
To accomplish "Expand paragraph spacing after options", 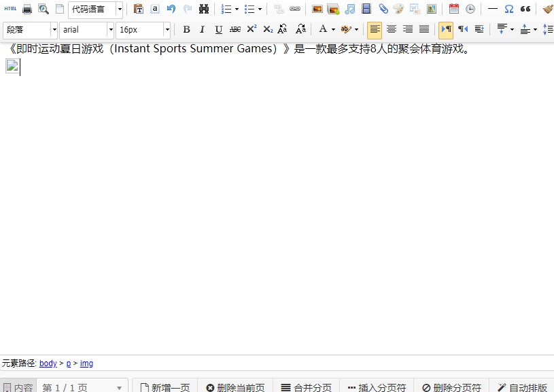I will point(535,30).
